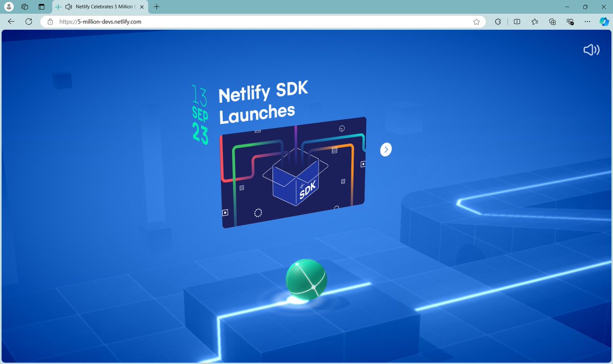Mute the tab by clicking its audio icon
Viewport: 613px width, 364px height.
click(68, 7)
